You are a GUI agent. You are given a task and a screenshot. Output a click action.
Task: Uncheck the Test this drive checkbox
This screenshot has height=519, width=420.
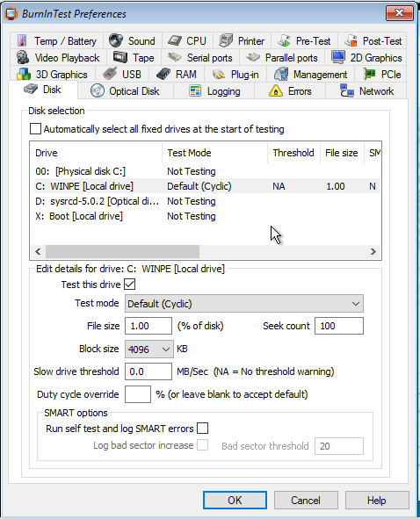point(129,284)
